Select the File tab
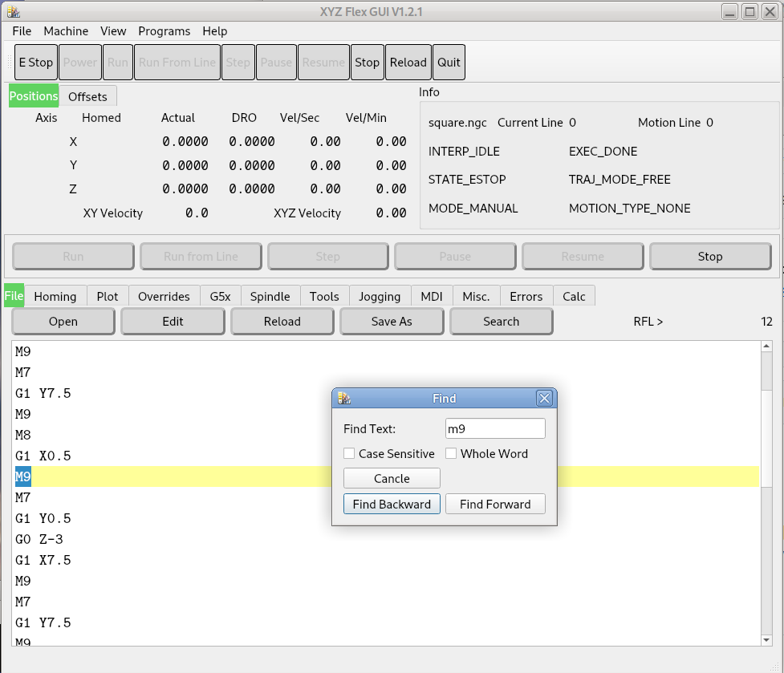The height and width of the screenshot is (673, 784). 14,296
